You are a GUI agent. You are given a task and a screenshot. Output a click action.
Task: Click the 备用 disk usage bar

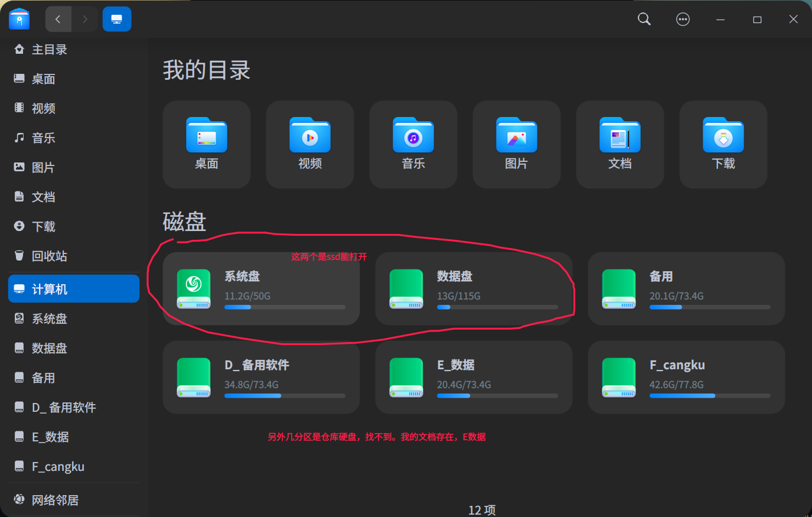pos(710,307)
